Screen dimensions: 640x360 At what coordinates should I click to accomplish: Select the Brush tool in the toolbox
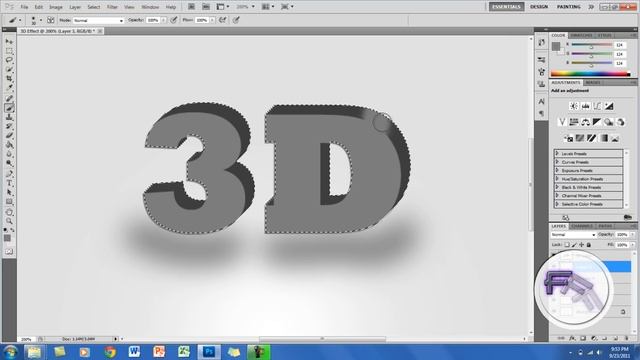[9, 108]
